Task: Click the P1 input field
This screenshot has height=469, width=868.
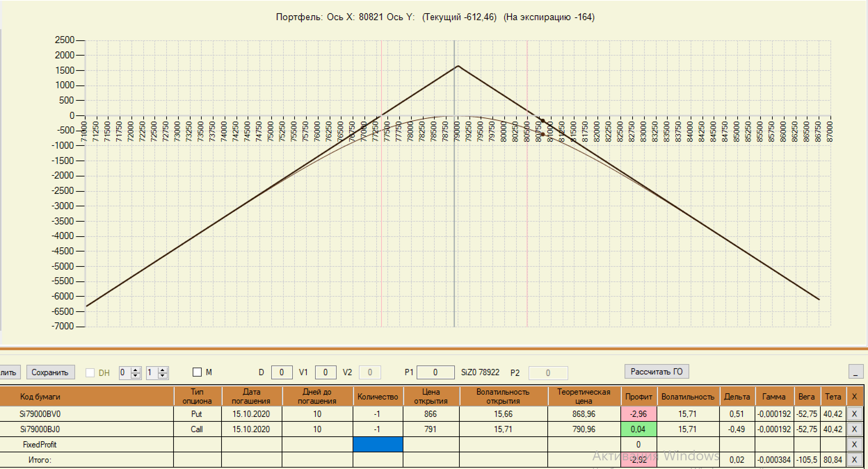Action: [x=435, y=372]
